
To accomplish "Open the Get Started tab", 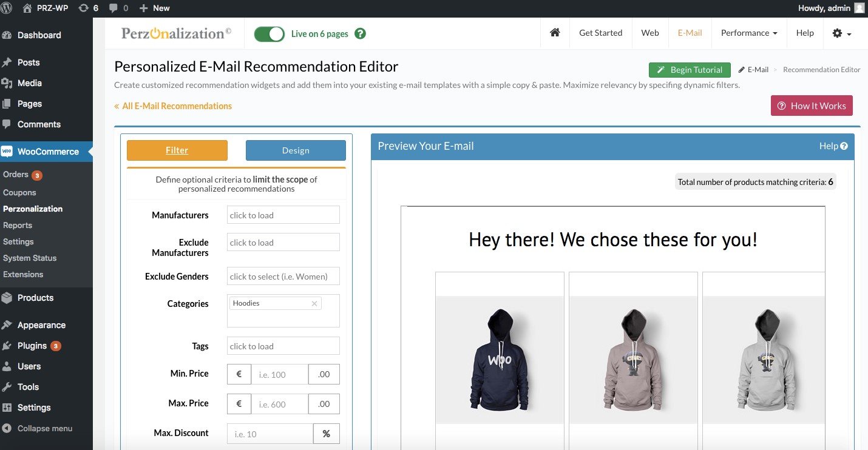I will click(x=600, y=33).
